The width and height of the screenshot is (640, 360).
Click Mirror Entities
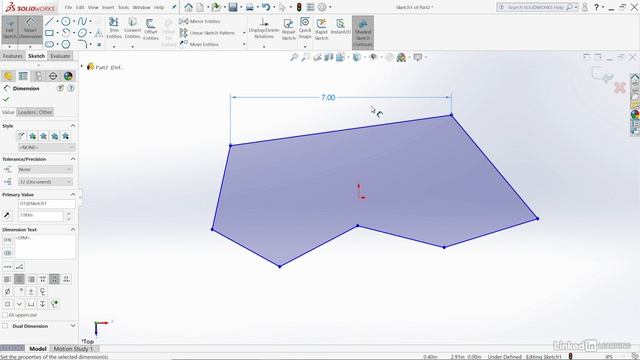coord(200,21)
